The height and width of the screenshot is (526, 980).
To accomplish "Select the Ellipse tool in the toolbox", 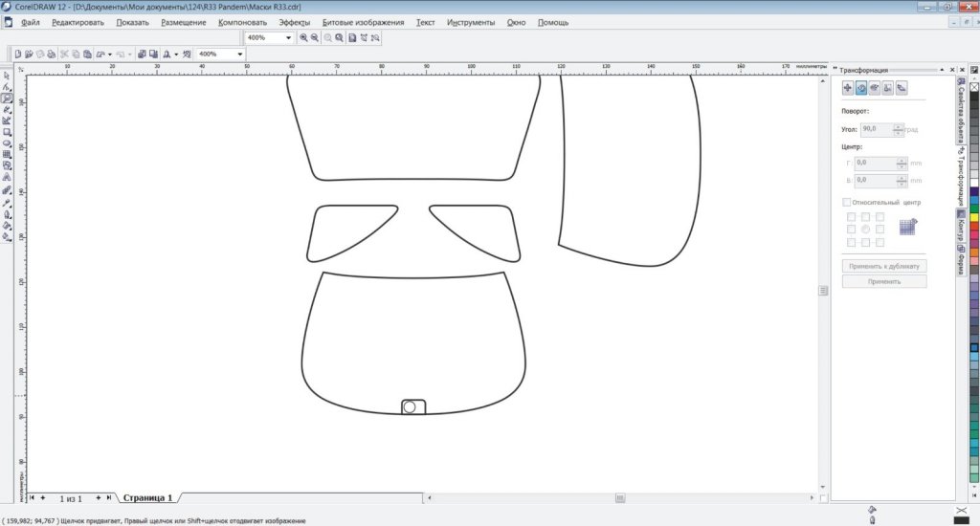I will [x=7, y=143].
